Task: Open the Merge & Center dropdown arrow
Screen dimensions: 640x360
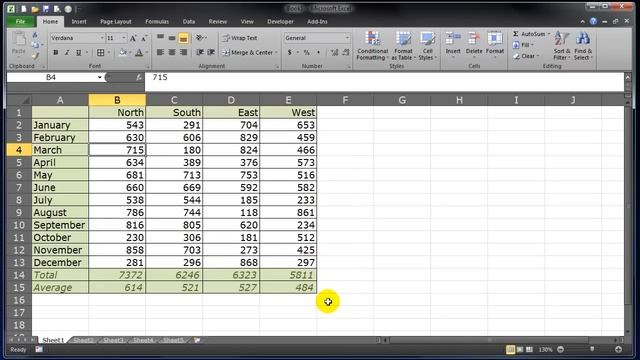Action: point(276,52)
